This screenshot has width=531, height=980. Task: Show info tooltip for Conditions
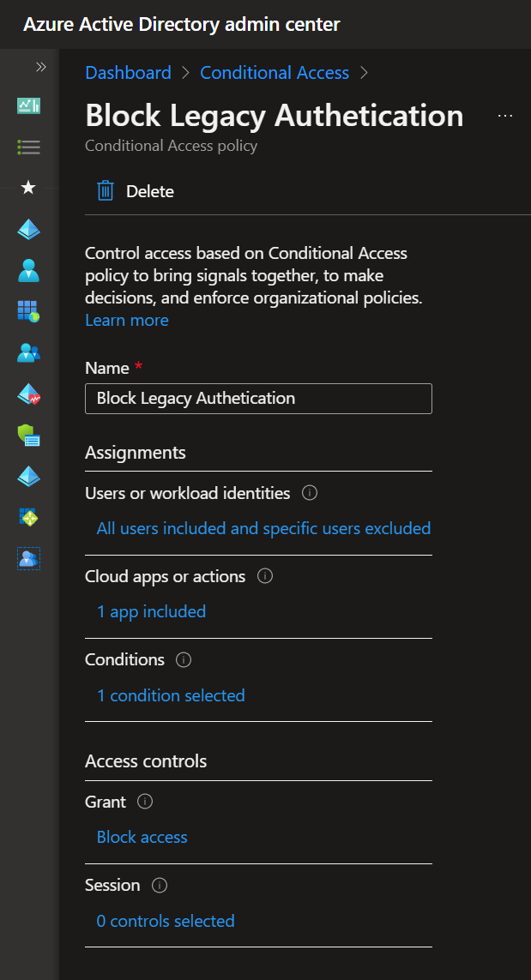click(184, 659)
